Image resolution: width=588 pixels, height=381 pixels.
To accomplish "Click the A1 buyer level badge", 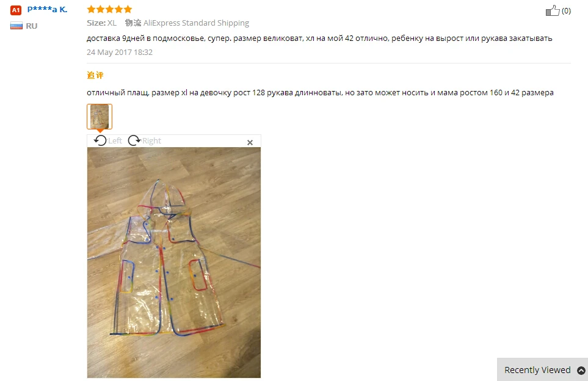I will 16,10.
